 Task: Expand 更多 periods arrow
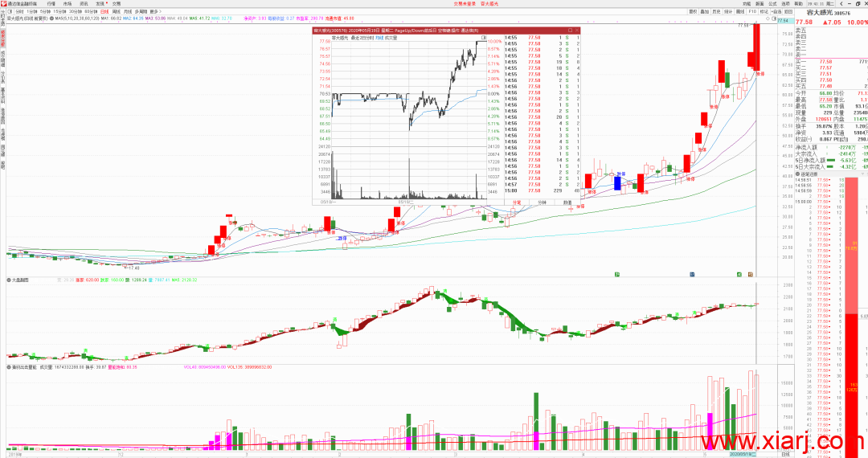click(154, 11)
